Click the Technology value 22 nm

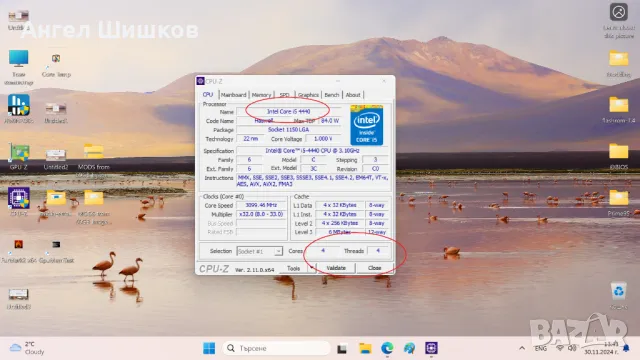point(251,139)
